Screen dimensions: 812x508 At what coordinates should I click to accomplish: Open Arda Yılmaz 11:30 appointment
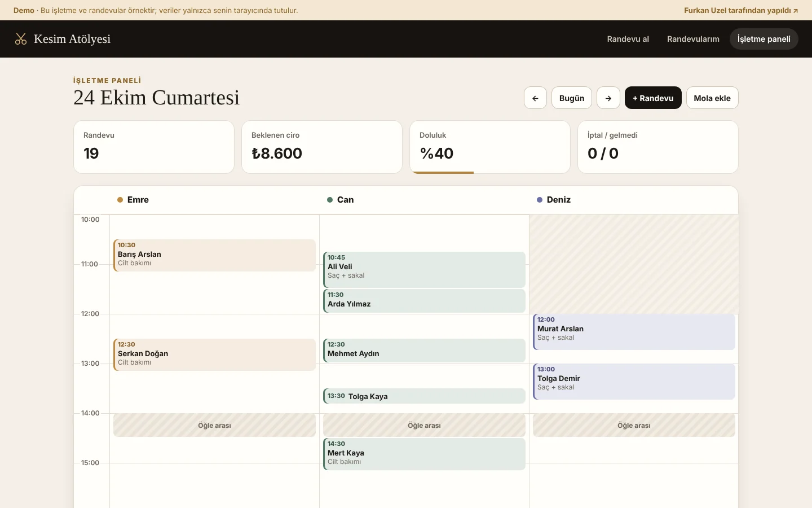(x=425, y=301)
